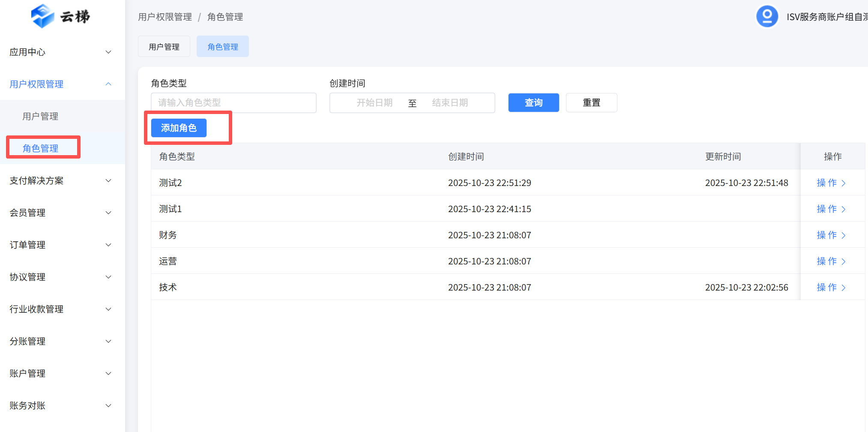This screenshot has width=868, height=432.
Task: Open 用户管理 in the sidebar
Action: point(40,117)
